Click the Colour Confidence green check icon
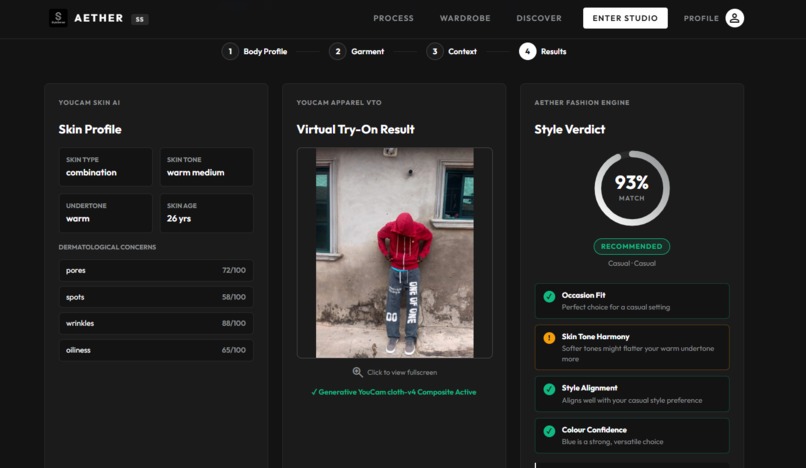806x468 pixels. coord(549,431)
